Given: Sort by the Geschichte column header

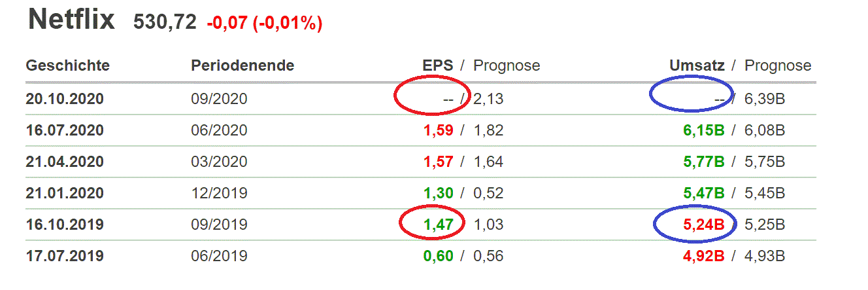Looking at the screenshot, I should click(67, 65).
